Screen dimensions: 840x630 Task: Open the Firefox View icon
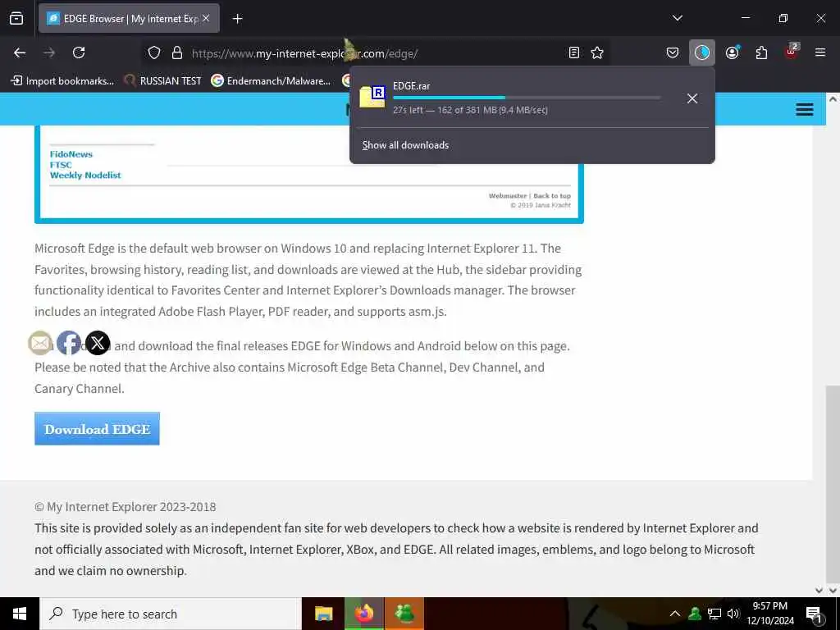point(16,18)
